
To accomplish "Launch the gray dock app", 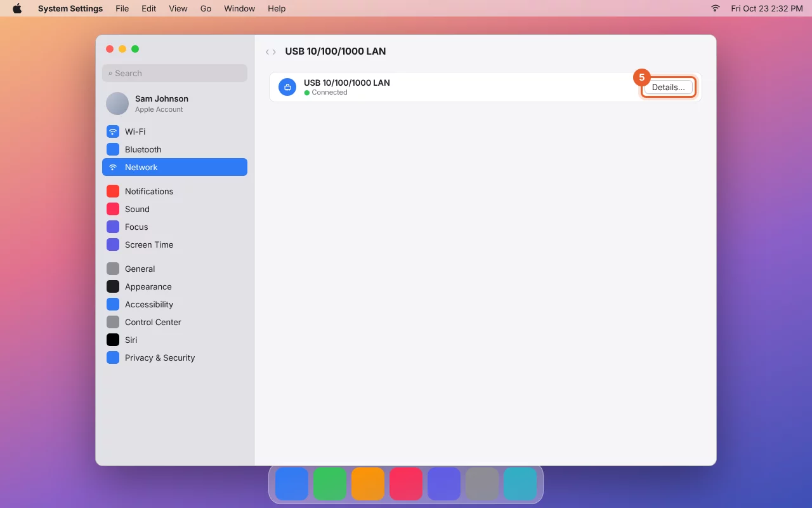I will click(x=482, y=484).
